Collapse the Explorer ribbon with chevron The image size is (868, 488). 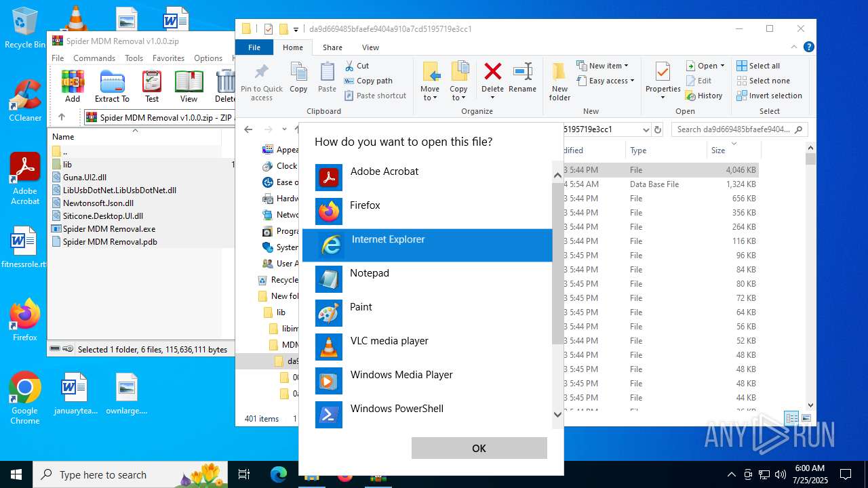(794, 47)
